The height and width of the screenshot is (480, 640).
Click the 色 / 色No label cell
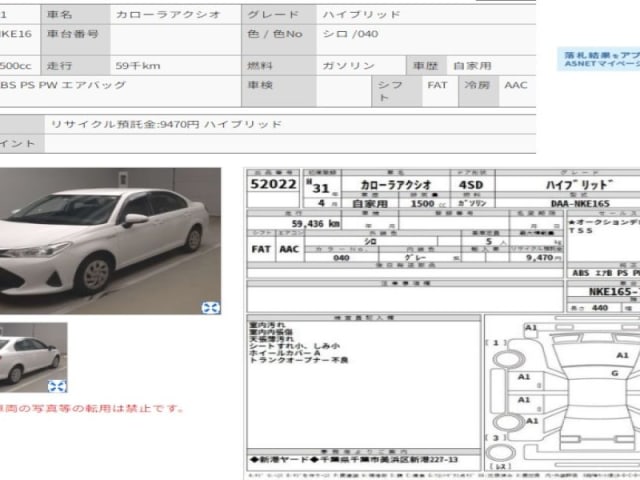point(278,40)
